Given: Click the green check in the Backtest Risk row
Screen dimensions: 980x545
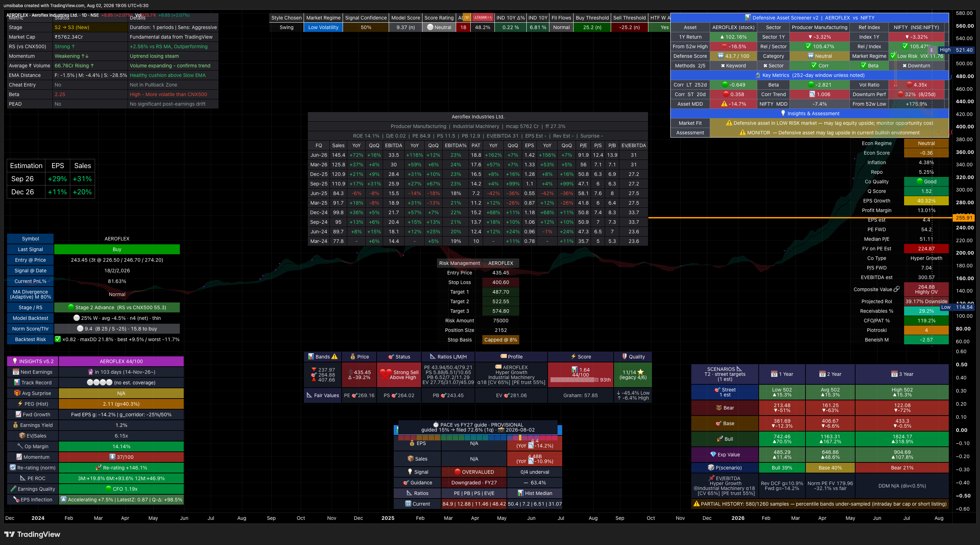Looking at the screenshot, I should pos(58,339).
